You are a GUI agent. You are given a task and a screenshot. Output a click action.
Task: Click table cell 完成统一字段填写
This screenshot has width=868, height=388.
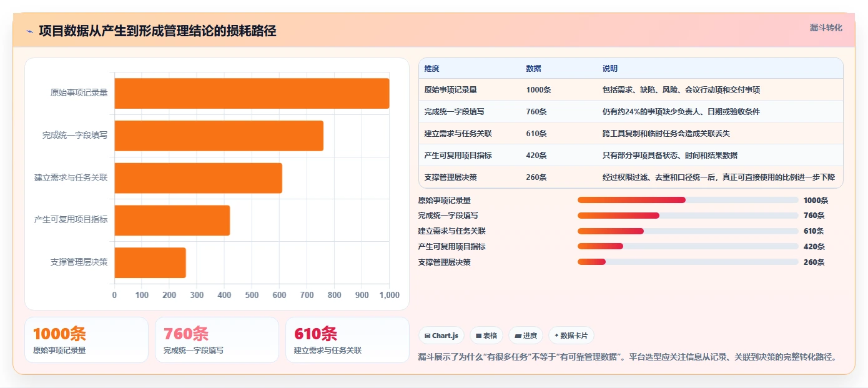point(454,112)
